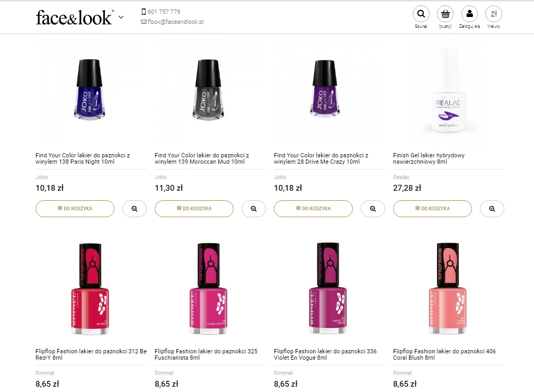Open the Realac Finish Gel product image
This screenshot has width=534, height=392.
[448, 93]
